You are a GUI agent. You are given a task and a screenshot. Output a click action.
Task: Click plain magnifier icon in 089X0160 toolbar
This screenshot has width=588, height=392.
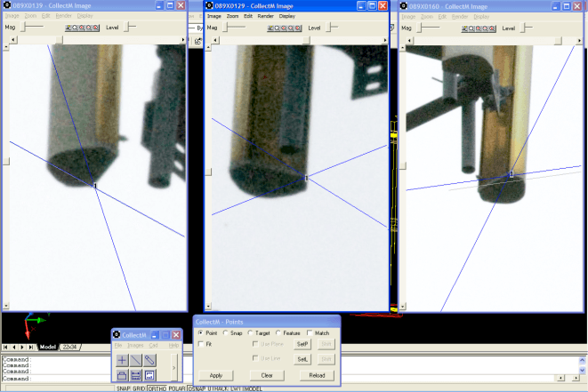471,28
